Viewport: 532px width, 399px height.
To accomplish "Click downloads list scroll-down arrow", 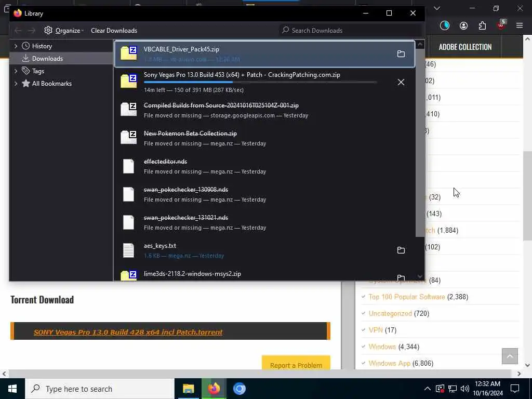I will click(x=420, y=276).
